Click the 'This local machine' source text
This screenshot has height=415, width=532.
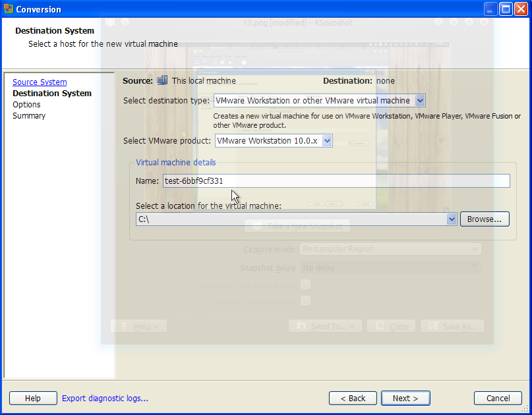pyautogui.click(x=204, y=80)
